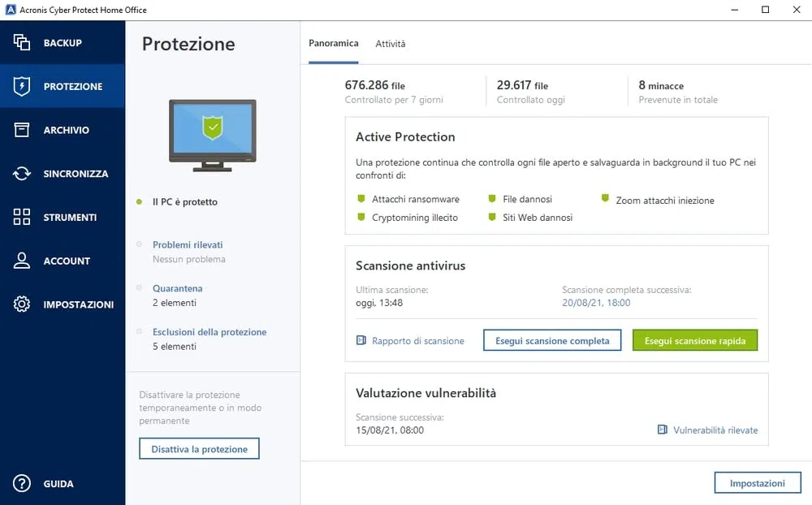The height and width of the screenshot is (505, 812).
Task: Click 'Nessun problema' status text
Action: pyautogui.click(x=189, y=259)
